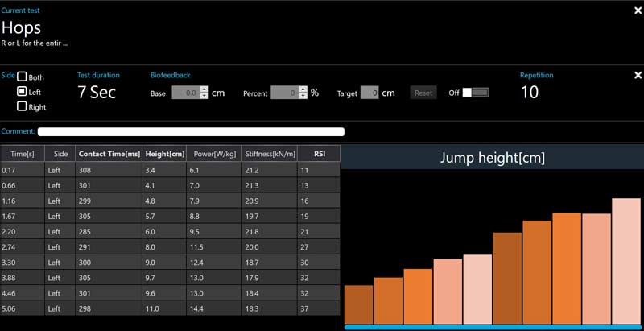Increase the Percent value with up arrow
Image resolution: width=644 pixels, height=331 pixels.
[x=303, y=89]
